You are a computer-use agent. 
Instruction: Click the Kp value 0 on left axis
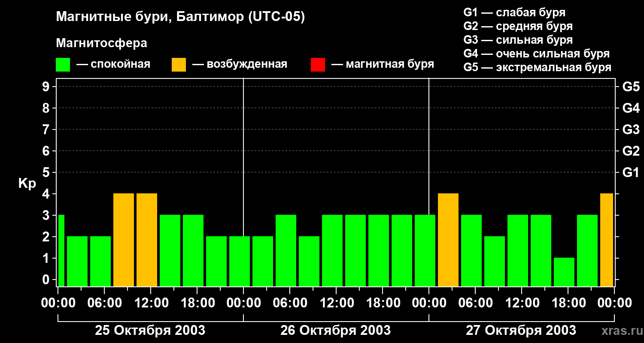tap(47, 280)
